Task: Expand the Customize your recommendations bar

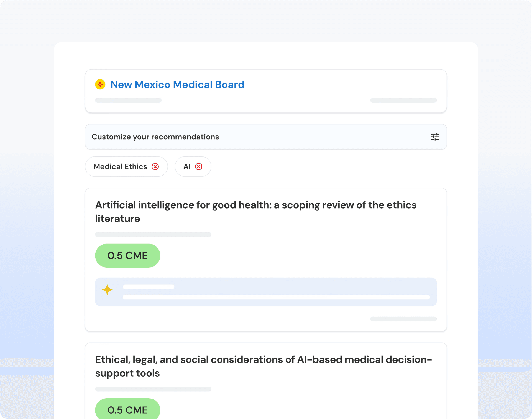Action: pos(249,137)
